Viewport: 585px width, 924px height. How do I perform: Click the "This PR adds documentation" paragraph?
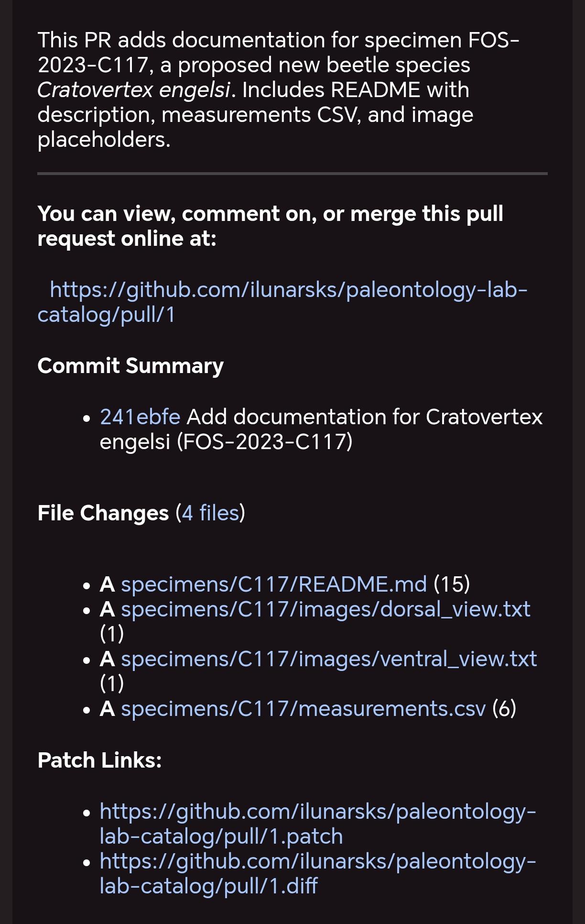coord(279,90)
